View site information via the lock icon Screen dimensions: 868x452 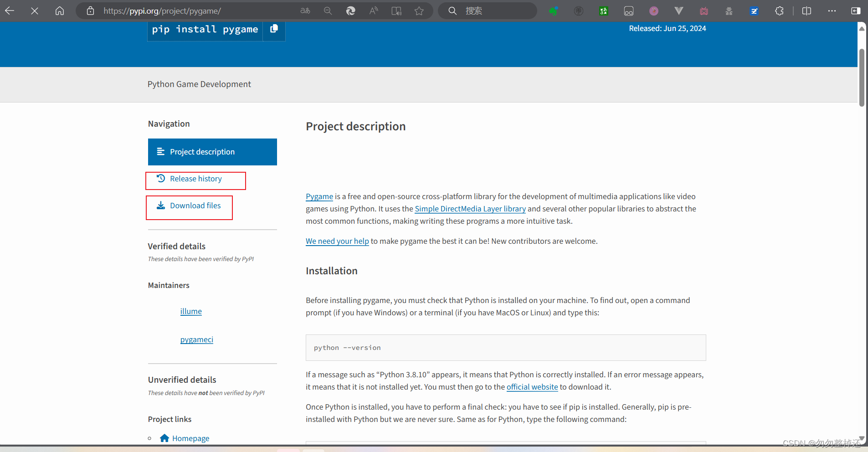pyautogui.click(x=90, y=10)
